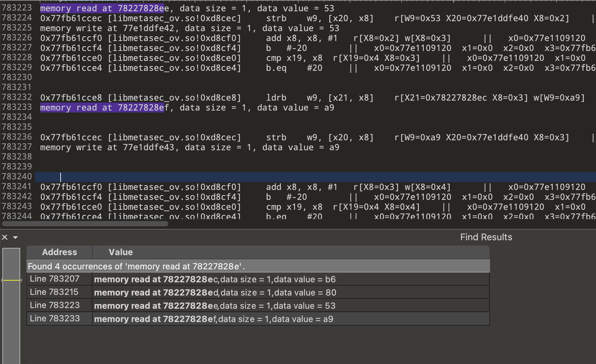This screenshot has width=596, height=364.
Task: Click line number 783232 in the gutter
Action: coord(17,97)
